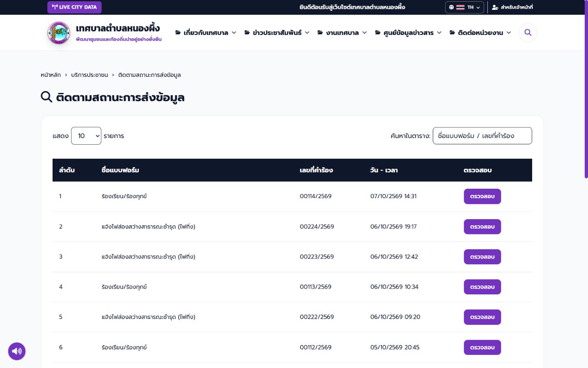The width and height of the screenshot is (588, 368).
Task: Click the folder icon beside เกี่ยวกับเทศบาล
Action: click(x=178, y=32)
